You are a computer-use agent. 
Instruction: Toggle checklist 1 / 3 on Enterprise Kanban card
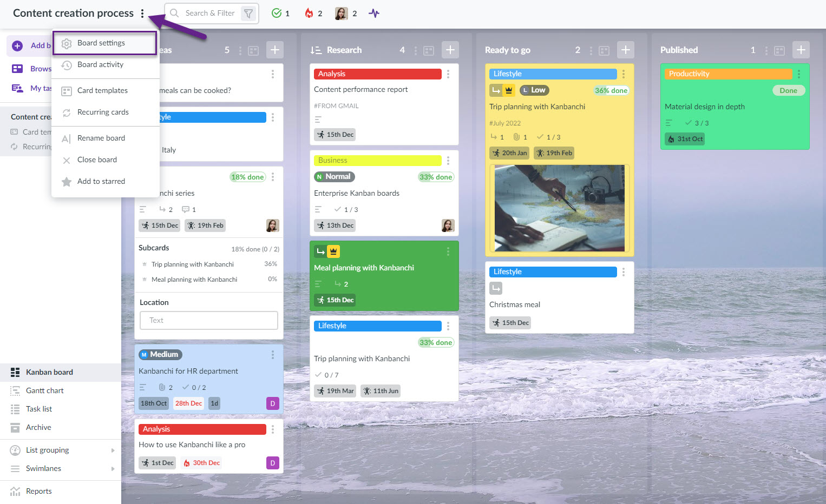point(346,209)
